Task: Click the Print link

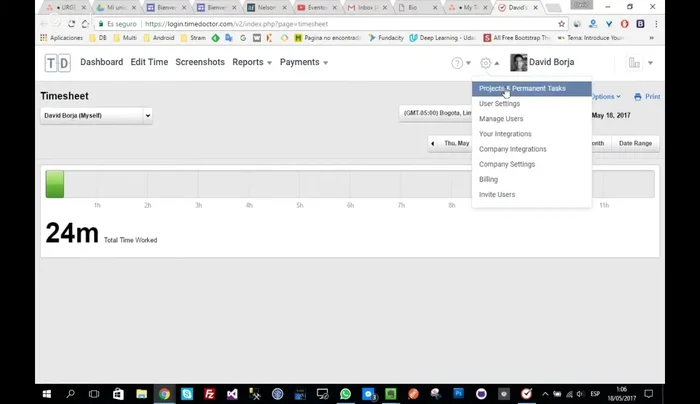Action: click(x=652, y=96)
